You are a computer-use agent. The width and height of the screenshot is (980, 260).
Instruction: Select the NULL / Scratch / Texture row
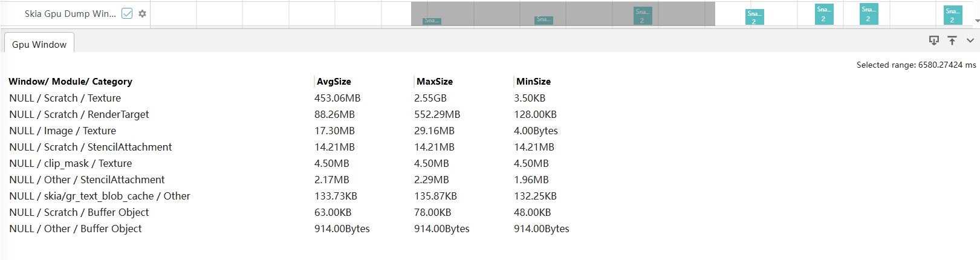point(65,98)
